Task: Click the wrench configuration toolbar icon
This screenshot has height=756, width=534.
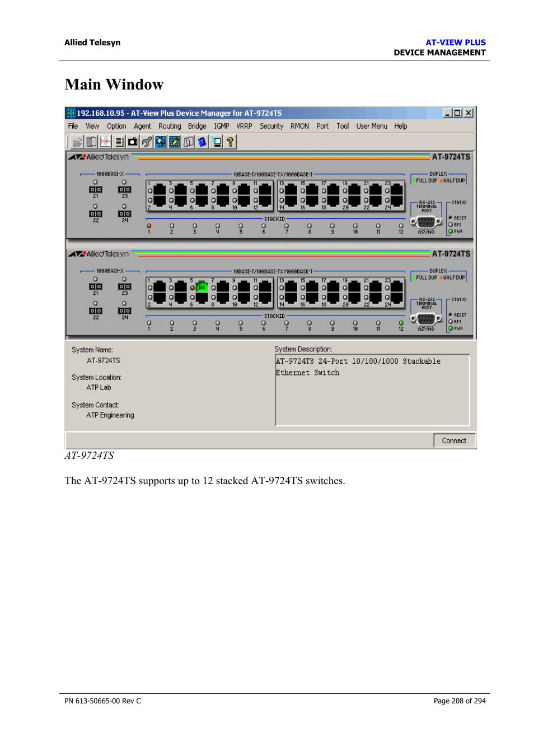Action: [147, 142]
